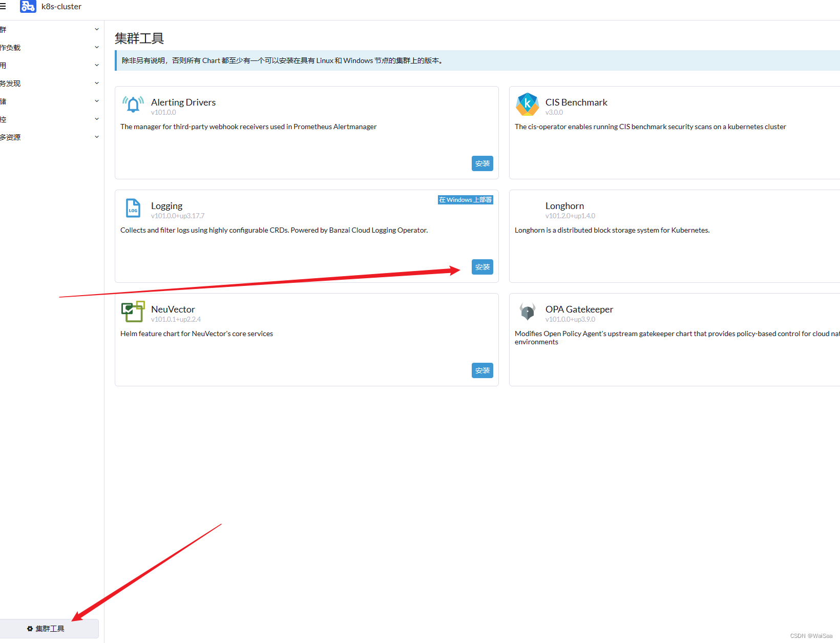Install the Logging chart
Screen dimensions: 840x643
(482, 267)
